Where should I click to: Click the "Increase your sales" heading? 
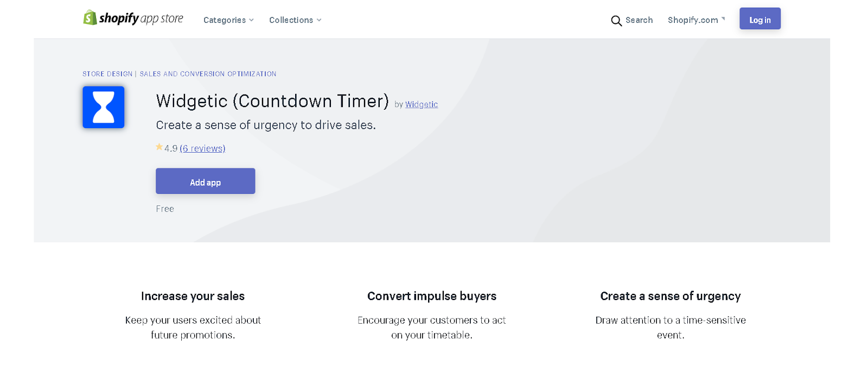(x=193, y=296)
